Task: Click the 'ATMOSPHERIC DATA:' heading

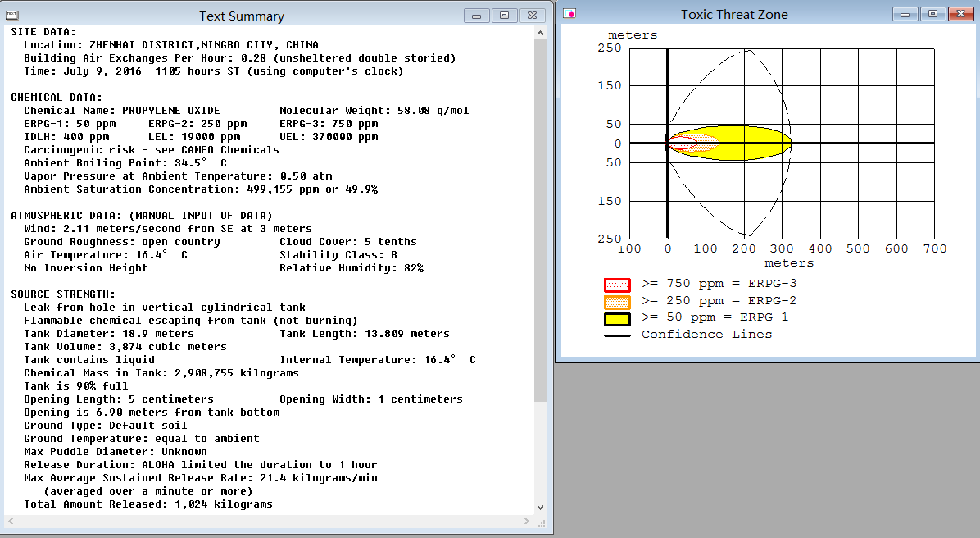Action: 142,216
